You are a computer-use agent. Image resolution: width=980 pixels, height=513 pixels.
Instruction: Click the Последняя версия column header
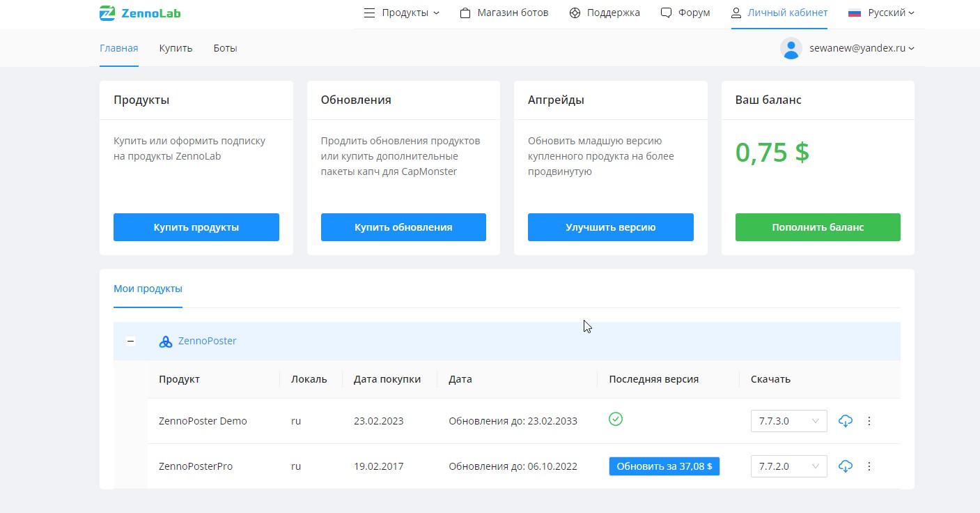point(653,379)
